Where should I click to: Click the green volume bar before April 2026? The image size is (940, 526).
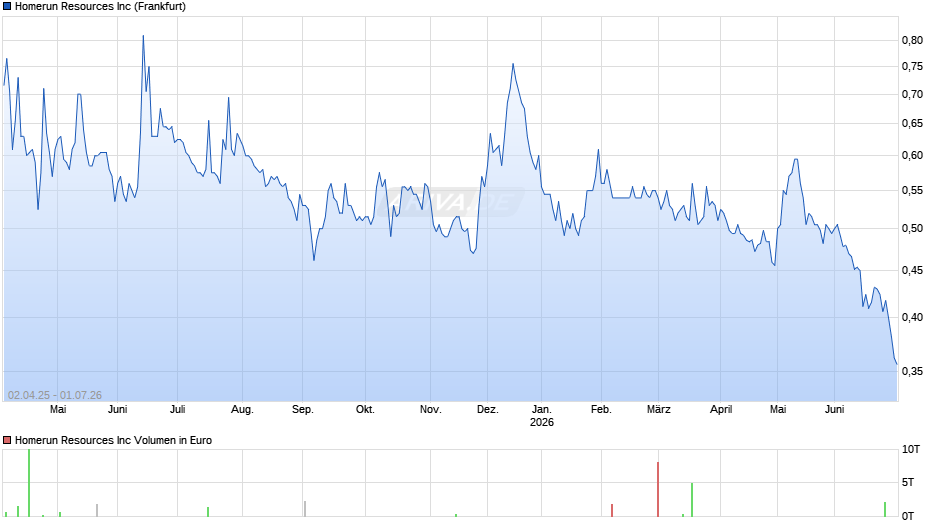tap(692, 500)
